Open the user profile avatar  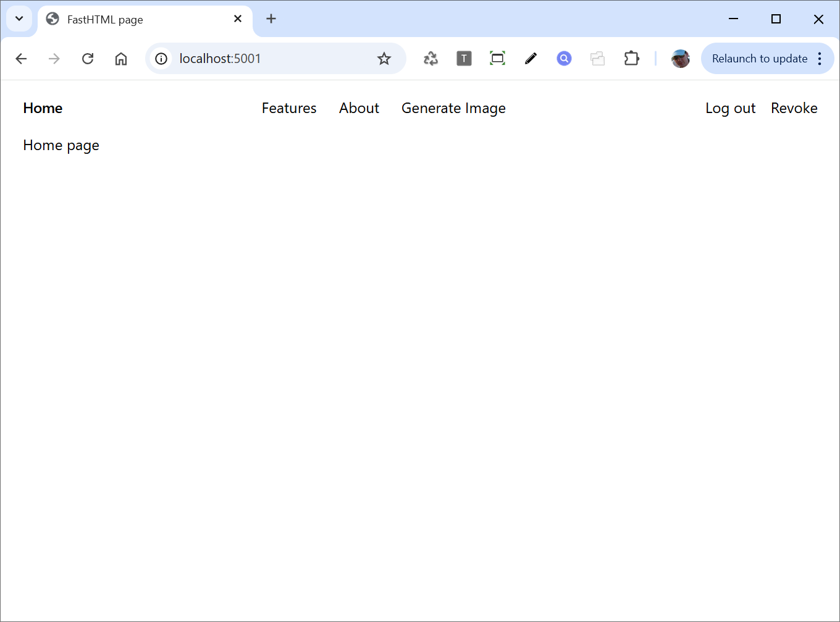(x=681, y=59)
